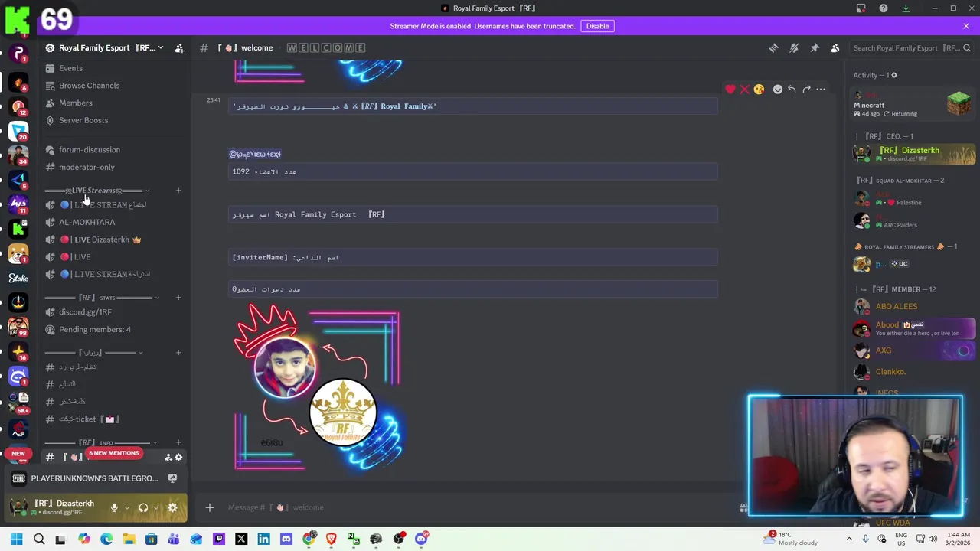Open the weather widget 18°C

click(x=792, y=539)
